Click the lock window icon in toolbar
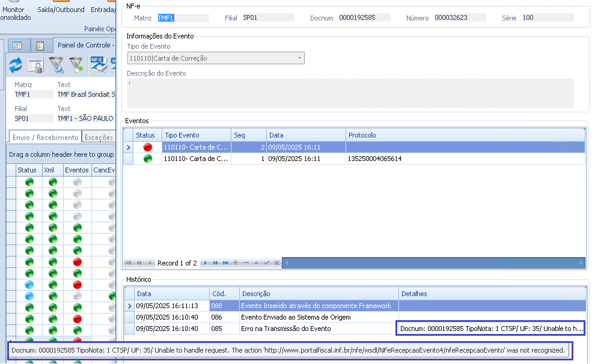Viewport: 595px width, 364px height. point(35,65)
